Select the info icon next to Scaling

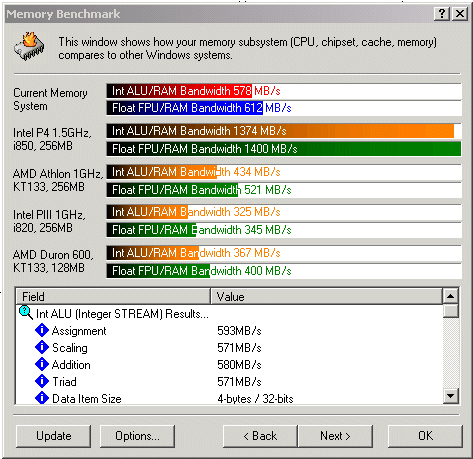tap(42, 347)
